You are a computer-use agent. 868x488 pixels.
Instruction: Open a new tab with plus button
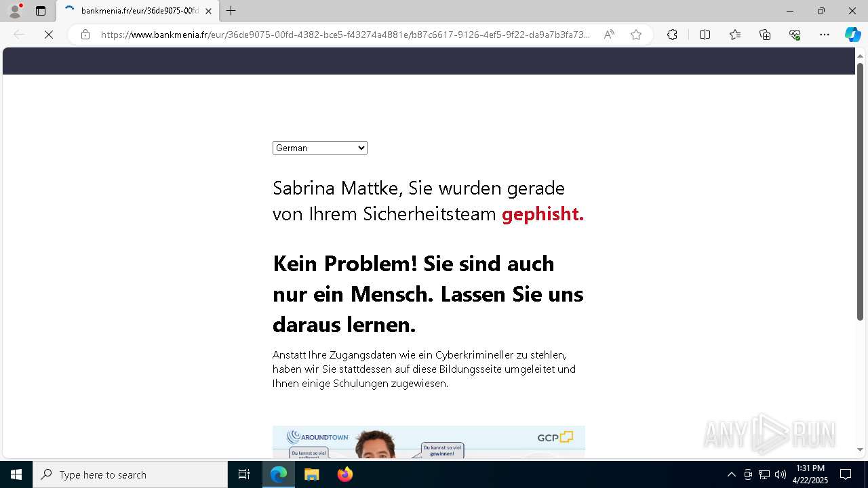pos(231,11)
